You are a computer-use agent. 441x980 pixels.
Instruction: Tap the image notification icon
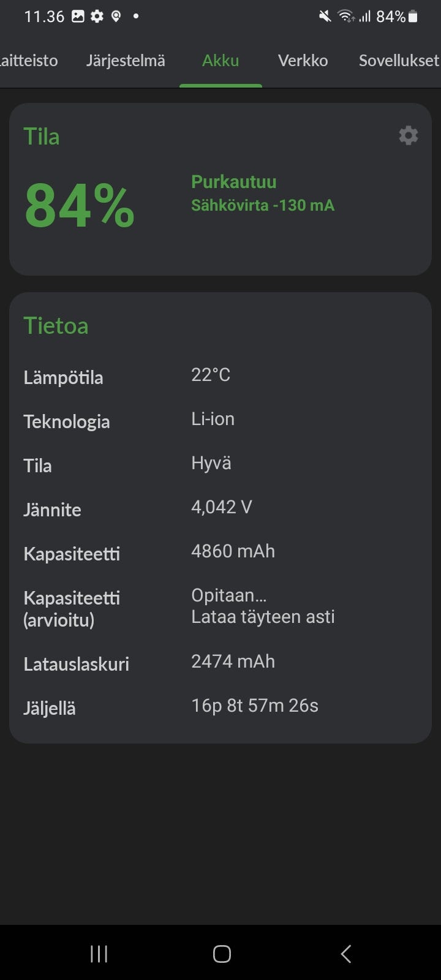[x=78, y=17]
